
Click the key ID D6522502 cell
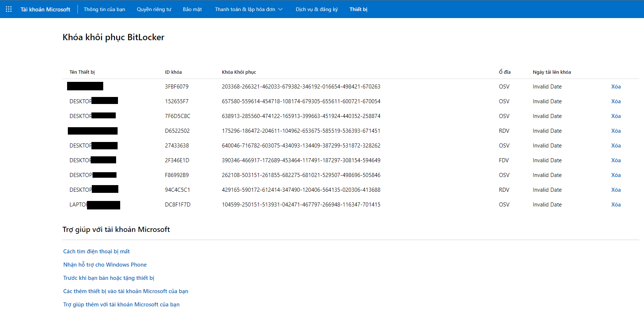tap(177, 131)
